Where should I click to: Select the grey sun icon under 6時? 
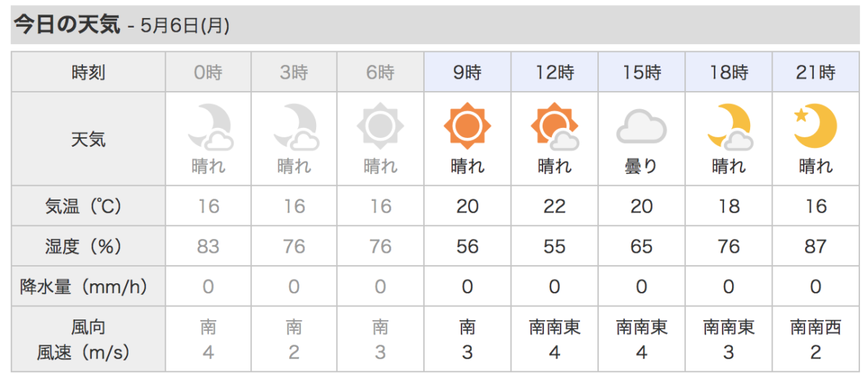point(380,126)
